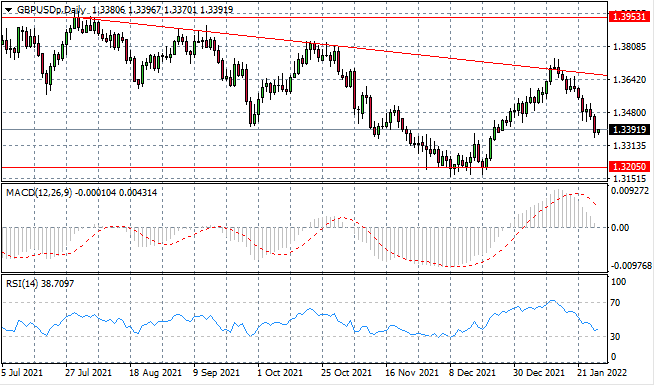Screen dimensions: 654x386
Task: Select the MACD(12,26,9) indicator label
Action: 39,193
